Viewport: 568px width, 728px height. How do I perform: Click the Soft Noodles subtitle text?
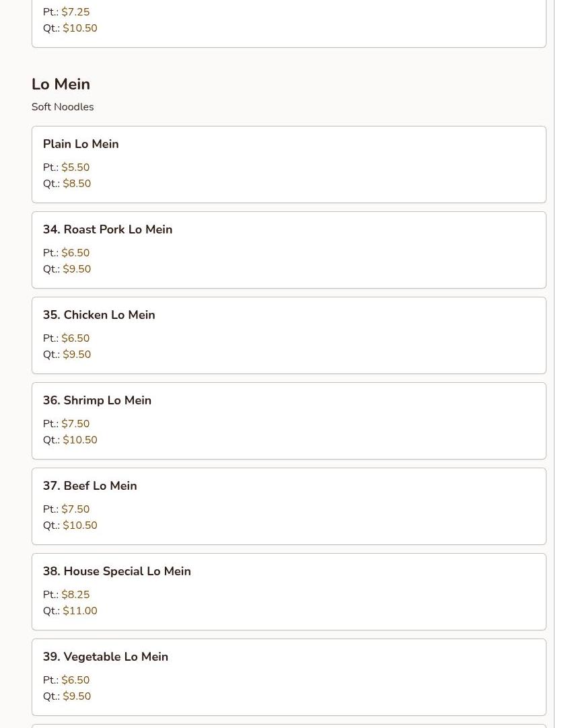click(x=63, y=107)
